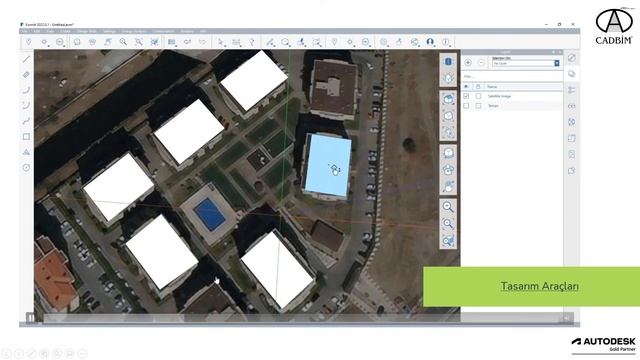Pick the arrow Select tool in top toolbar
The image size is (640, 360).
[221, 42]
